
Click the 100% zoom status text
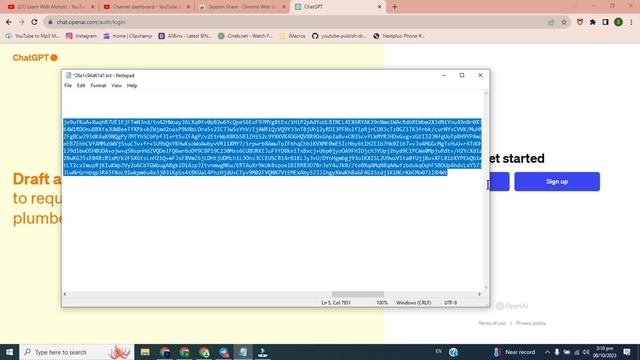[x=382, y=303]
